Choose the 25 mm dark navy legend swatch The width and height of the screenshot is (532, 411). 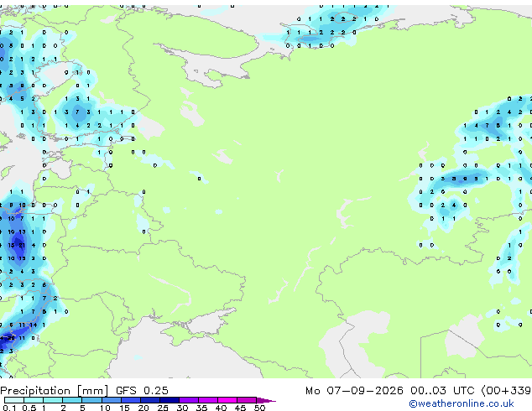click(x=170, y=400)
